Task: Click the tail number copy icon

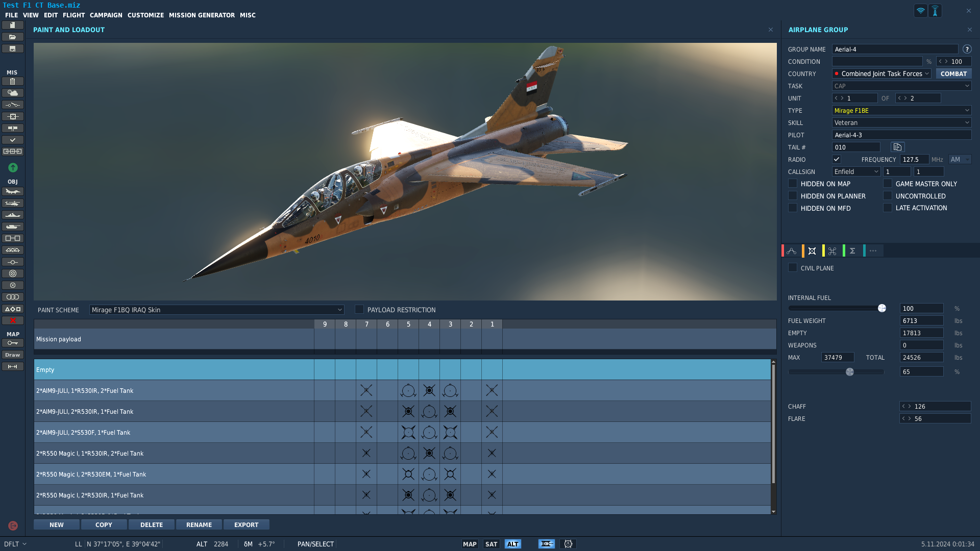Action: 897,147
